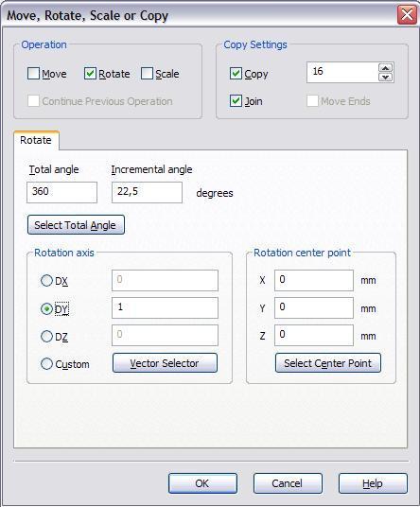Click the Total angle field

(61, 192)
